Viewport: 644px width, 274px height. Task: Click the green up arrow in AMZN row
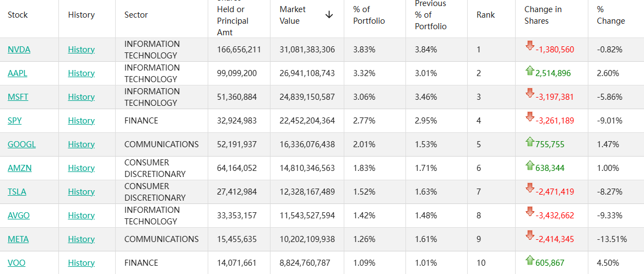click(x=530, y=165)
